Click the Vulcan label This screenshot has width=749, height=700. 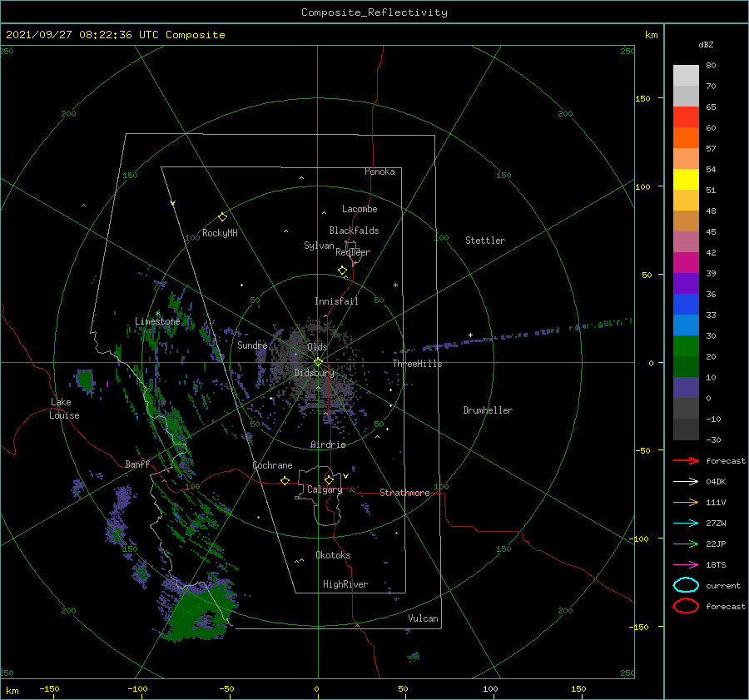point(424,618)
